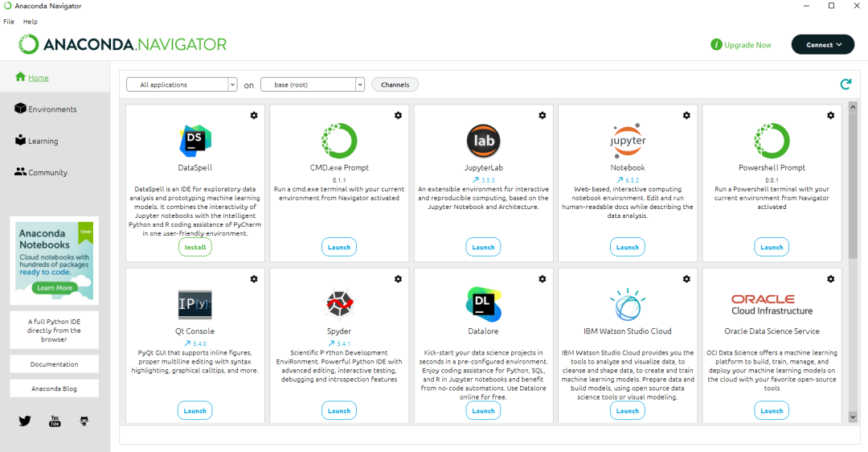868x452 pixels.
Task: Launch CMD.exe Prompt
Action: [339, 247]
